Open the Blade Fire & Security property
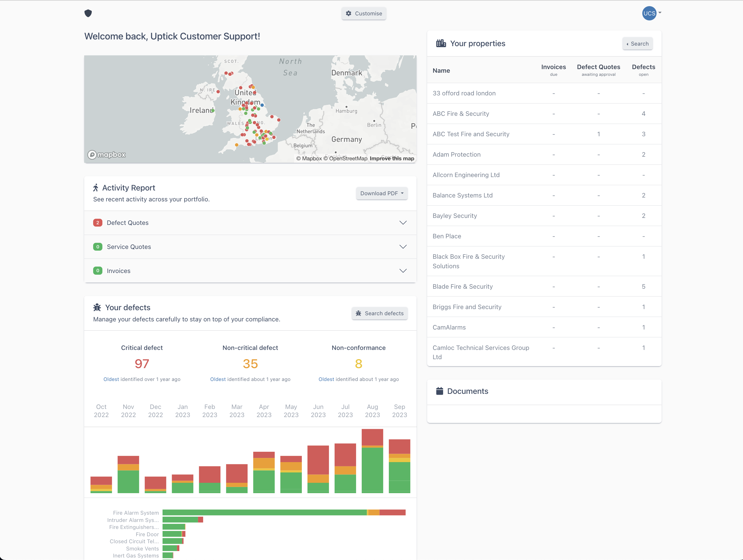The width and height of the screenshot is (743, 560). 544,286
